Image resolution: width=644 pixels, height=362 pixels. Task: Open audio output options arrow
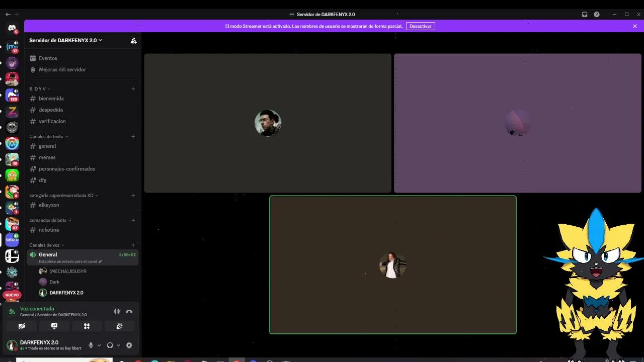click(x=118, y=345)
